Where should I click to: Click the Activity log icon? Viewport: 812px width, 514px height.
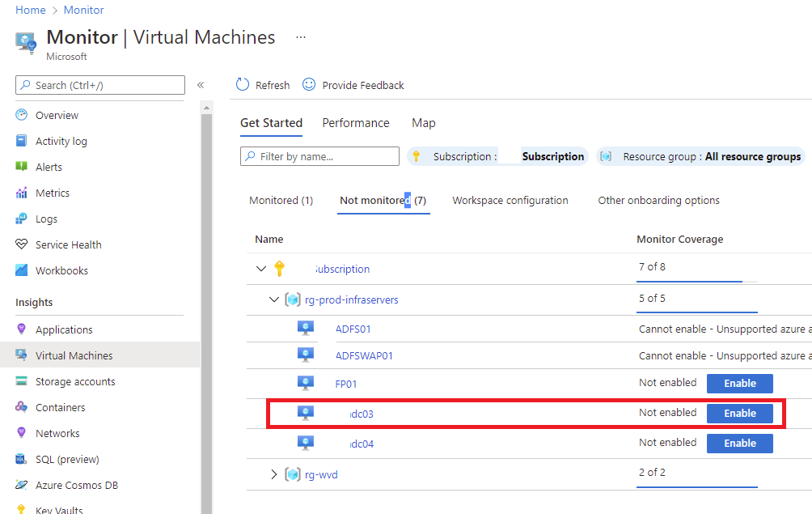21,140
